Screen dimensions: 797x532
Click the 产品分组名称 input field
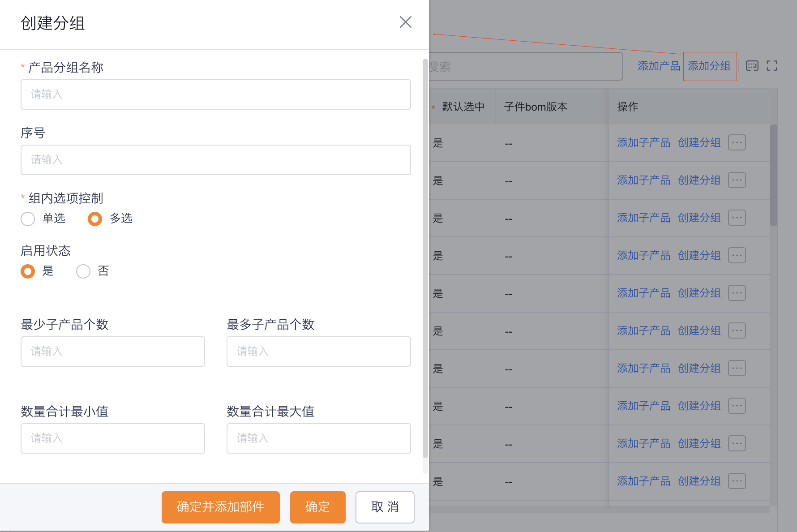click(215, 94)
